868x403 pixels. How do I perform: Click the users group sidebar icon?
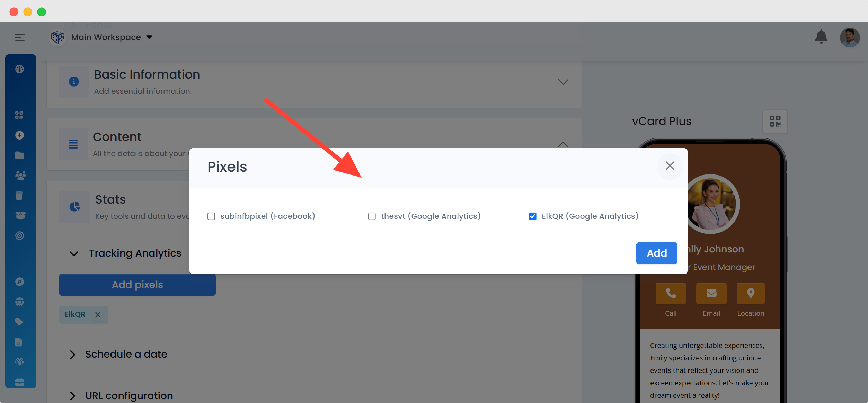coord(20,176)
